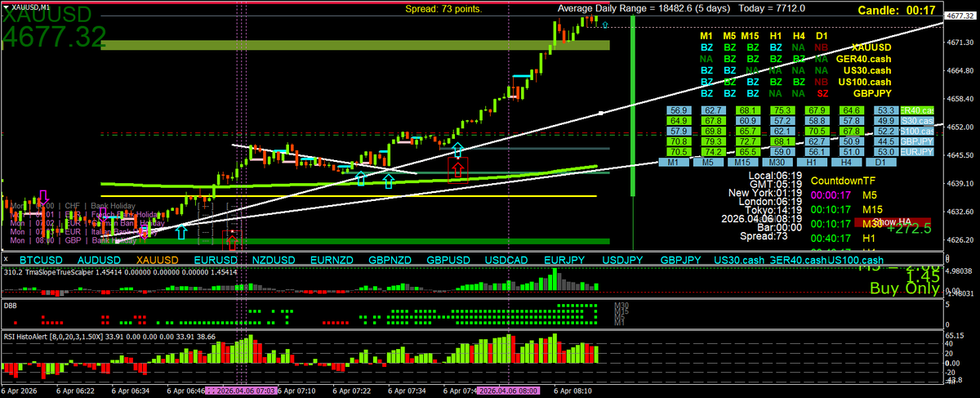980x398 pixels.
Task: Click the M1 timeframe button under strength table
Action: pos(675,163)
